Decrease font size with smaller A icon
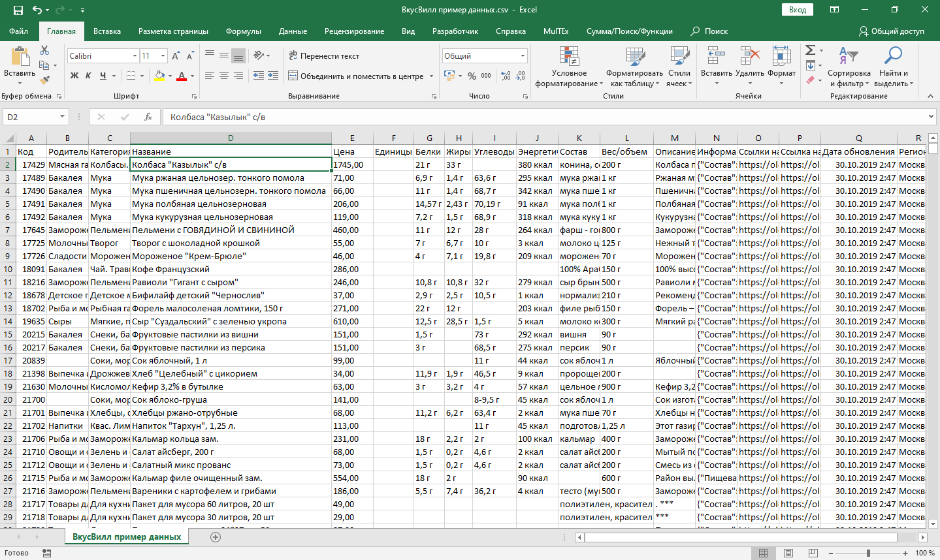Screen dimensions: 940x560 pos(189,56)
